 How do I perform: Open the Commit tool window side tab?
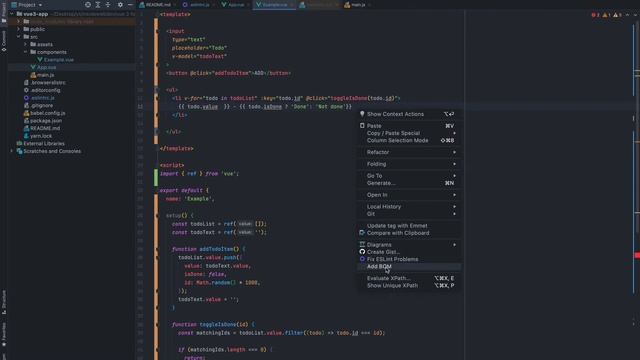click(x=4, y=41)
